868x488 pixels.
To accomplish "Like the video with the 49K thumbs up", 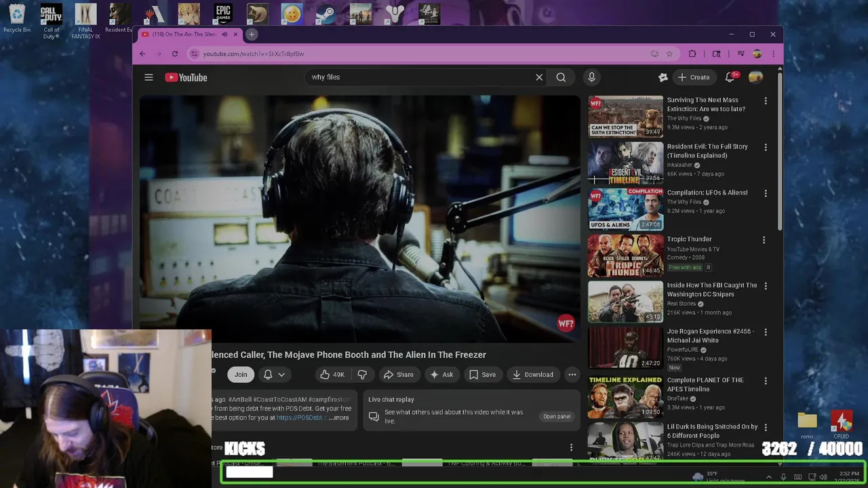I will [332, 374].
